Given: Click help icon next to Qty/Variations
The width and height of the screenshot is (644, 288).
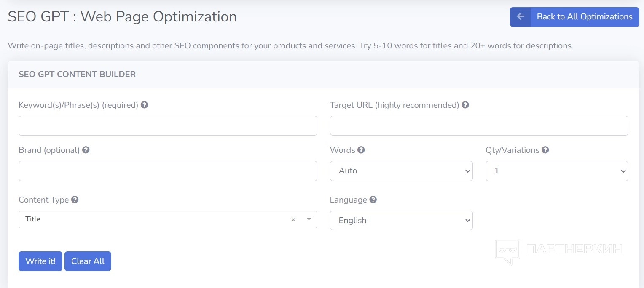Looking at the screenshot, I should [545, 150].
